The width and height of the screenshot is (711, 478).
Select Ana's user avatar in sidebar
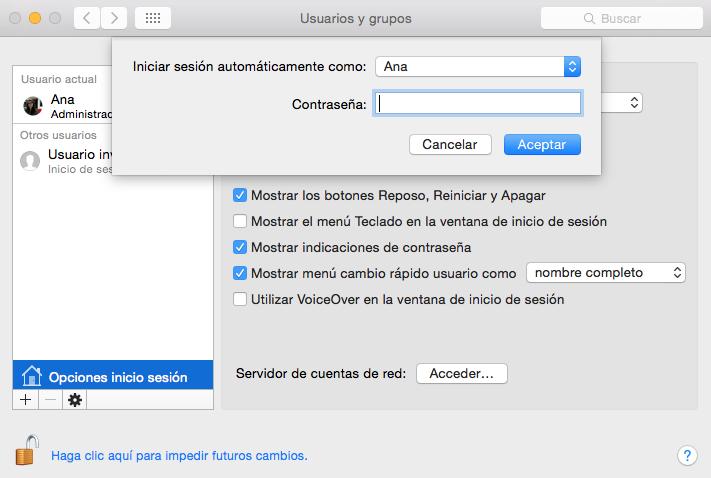pyautogui.click(x=33, y=106)
